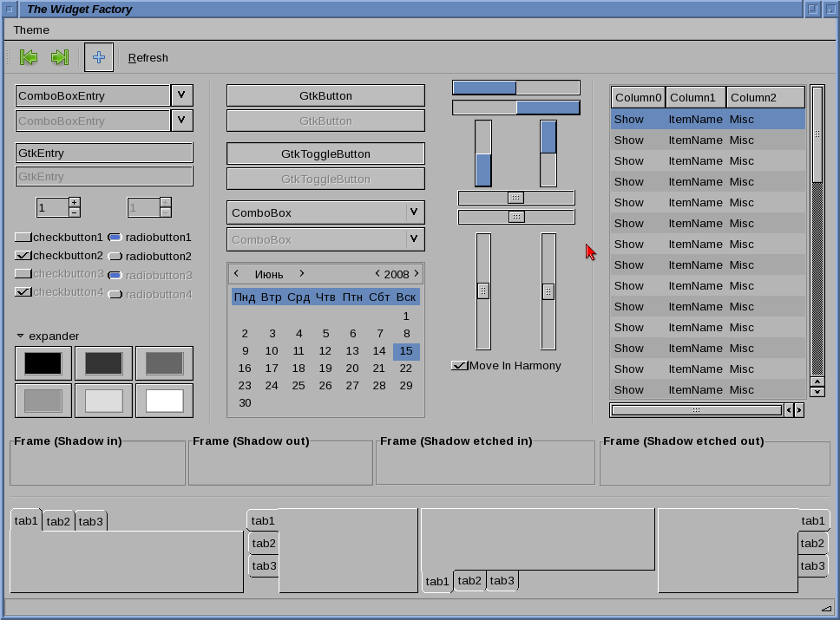Open the ComboBoxEntry dropdown
This screenshot has width=840, height=620.
[181, 95]
